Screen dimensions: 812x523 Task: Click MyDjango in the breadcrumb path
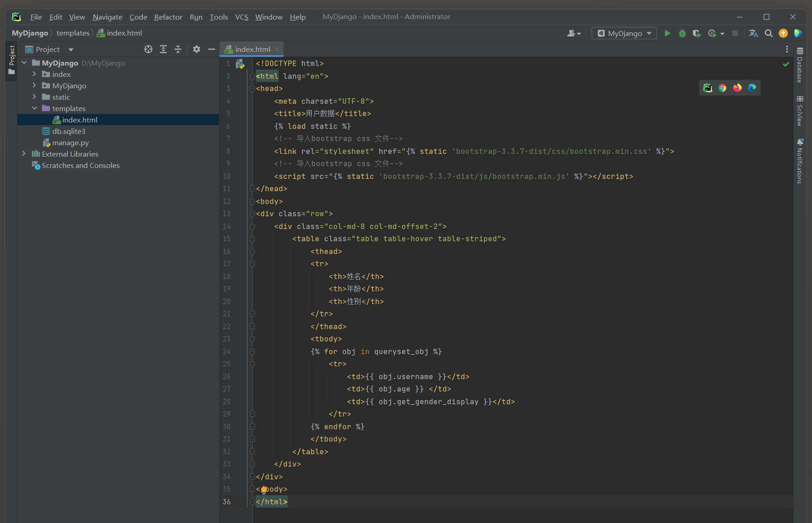coord(30,33)
